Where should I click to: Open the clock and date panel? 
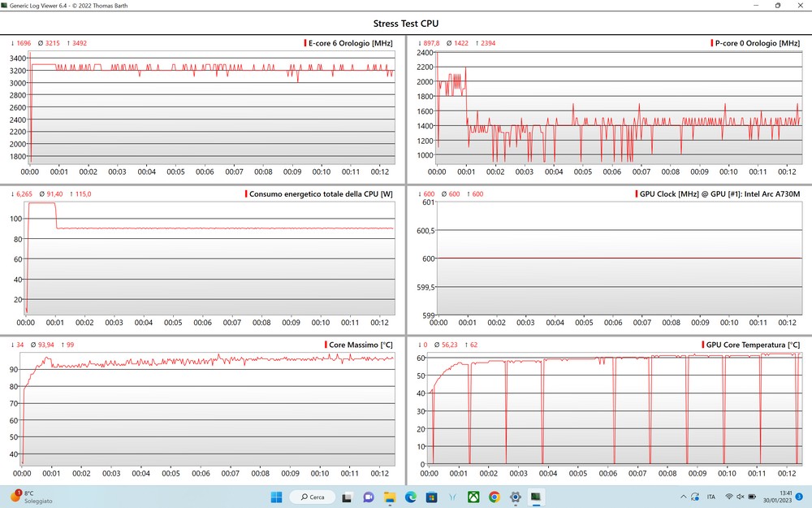[777, 497]
